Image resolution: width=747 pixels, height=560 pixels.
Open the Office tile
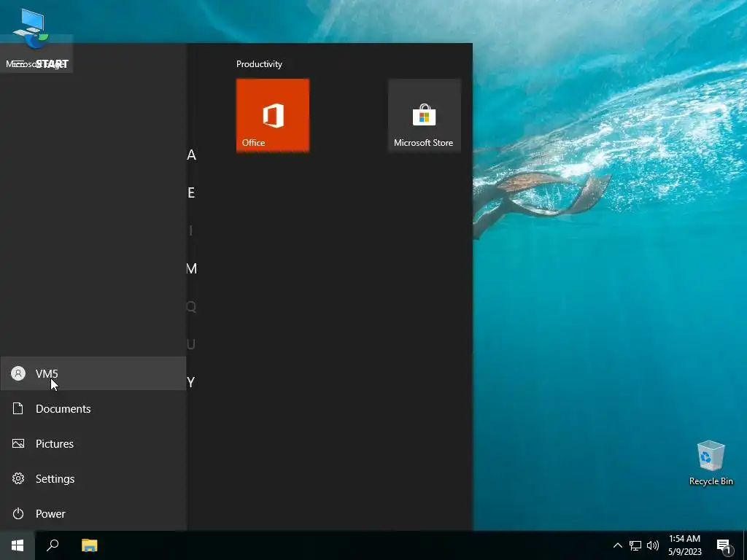pyautogui.click(x=273, y=115)
